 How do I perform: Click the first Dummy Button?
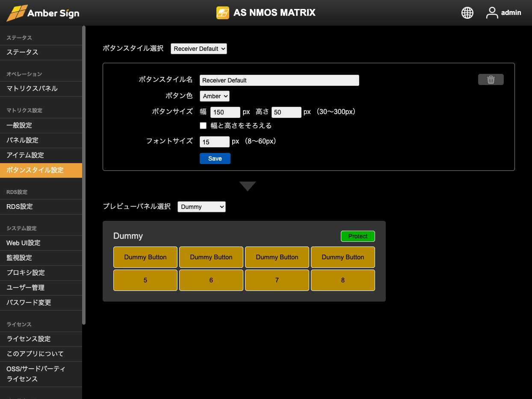145,257
